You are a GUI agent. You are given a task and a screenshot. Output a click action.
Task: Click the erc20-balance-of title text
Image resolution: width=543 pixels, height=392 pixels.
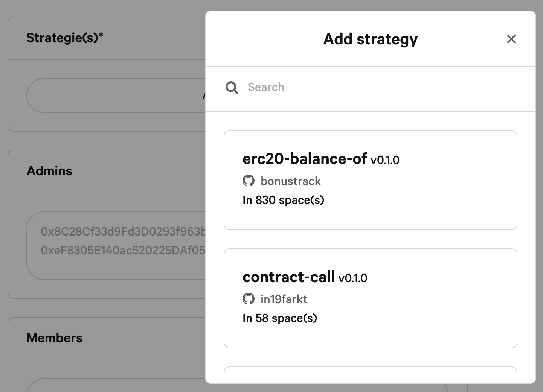[305, 159]
